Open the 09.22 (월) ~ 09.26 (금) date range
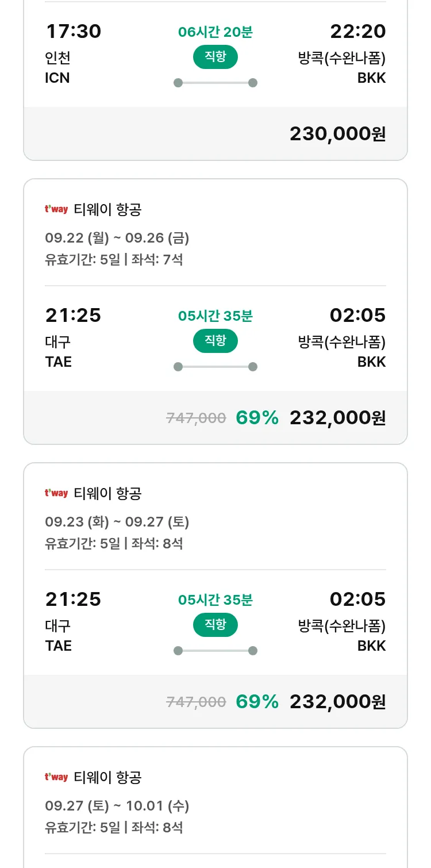The width and height of the screenshot is (431, 868). (117, 238)
